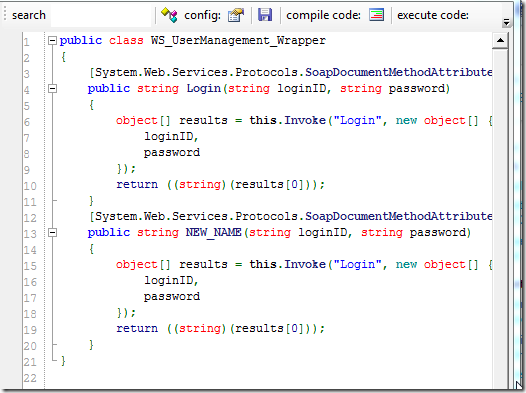Click the 'compile code:' label
Viewport: 526px width, 393px height.
(x=323, y=15)
